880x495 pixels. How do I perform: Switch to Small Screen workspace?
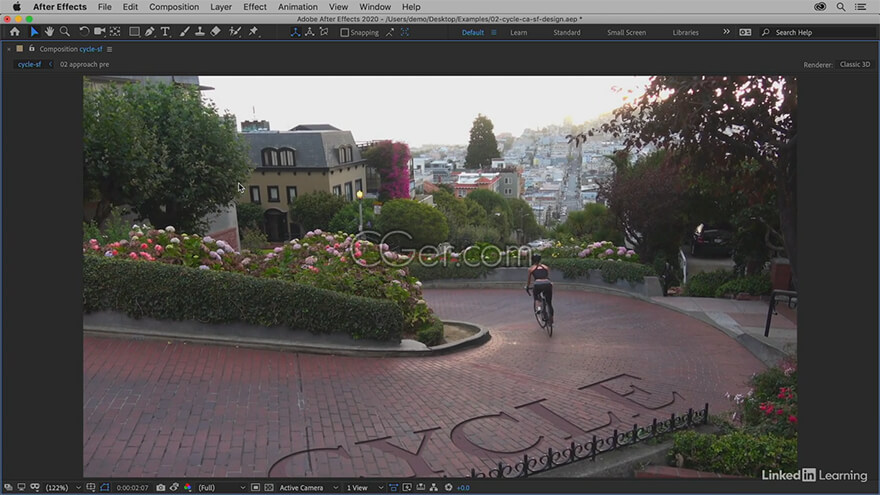pyautogui.click(x=626, y=33)
